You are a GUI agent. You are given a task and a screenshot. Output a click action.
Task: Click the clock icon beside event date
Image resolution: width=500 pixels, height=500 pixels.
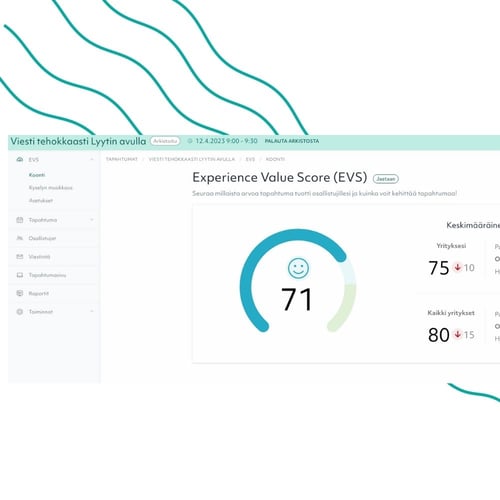click(190, 141)
